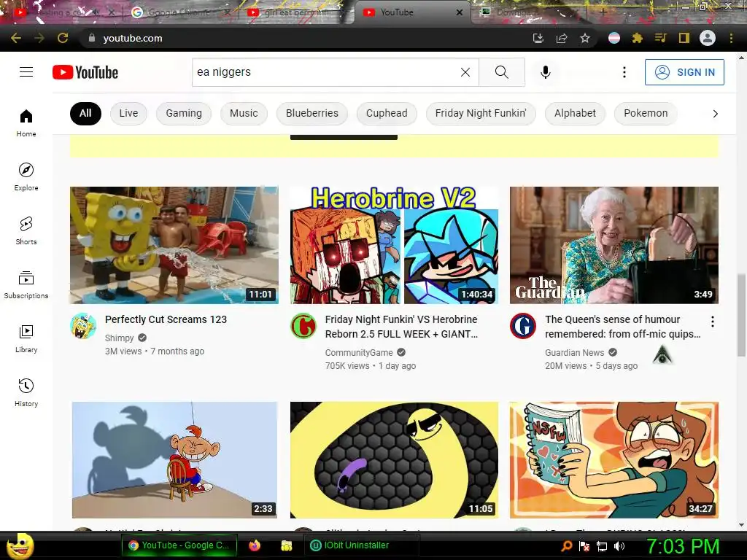Select the Gaming filter chip
747x560 pixels.
pos(184,113)
